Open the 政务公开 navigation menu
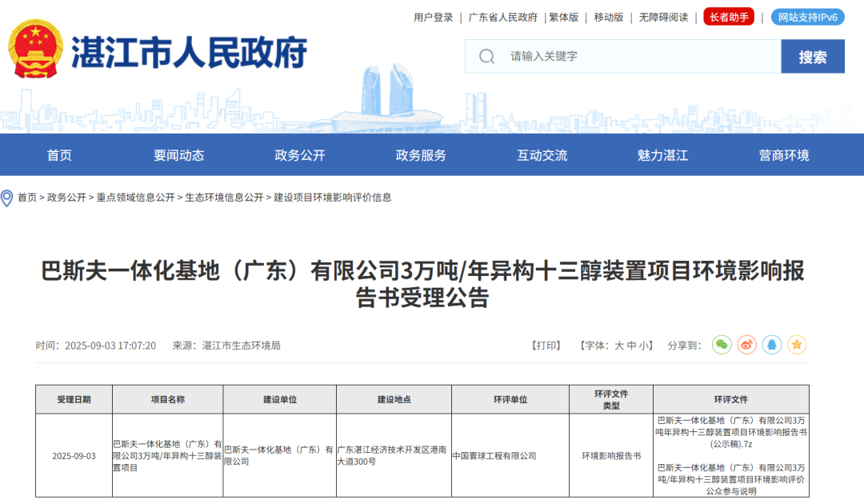Screen dimensions: 864x504 (x=300, y=156)
